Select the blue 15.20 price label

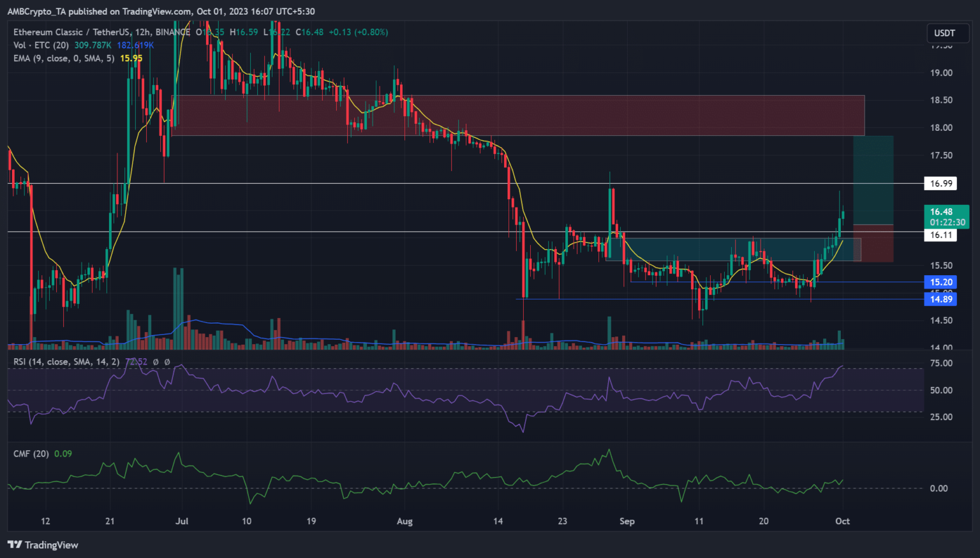coord(941,282)
